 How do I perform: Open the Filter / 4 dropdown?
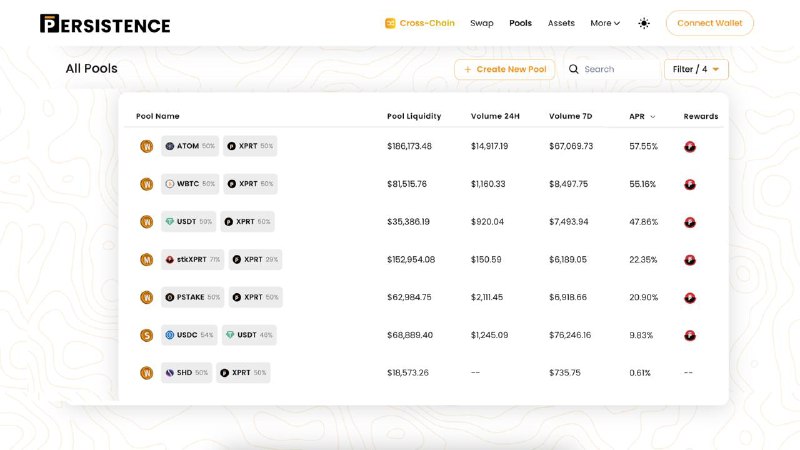click(696, 69)
